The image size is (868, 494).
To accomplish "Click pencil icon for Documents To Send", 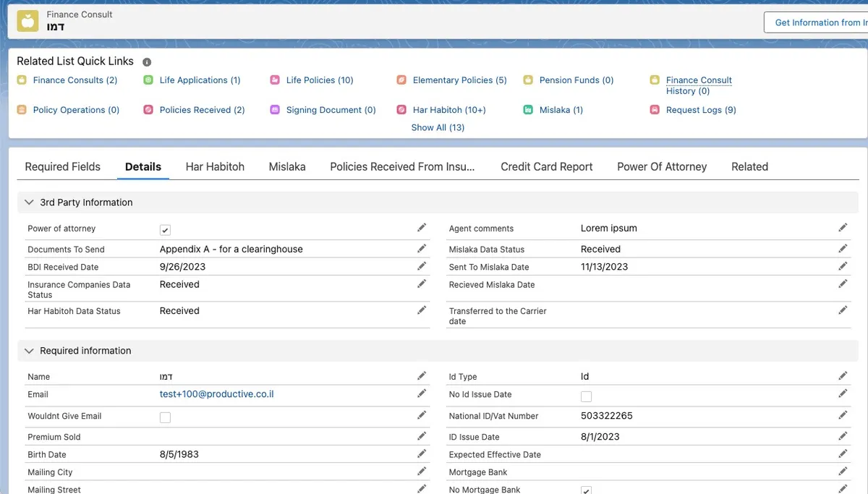I will click(422, 248).
